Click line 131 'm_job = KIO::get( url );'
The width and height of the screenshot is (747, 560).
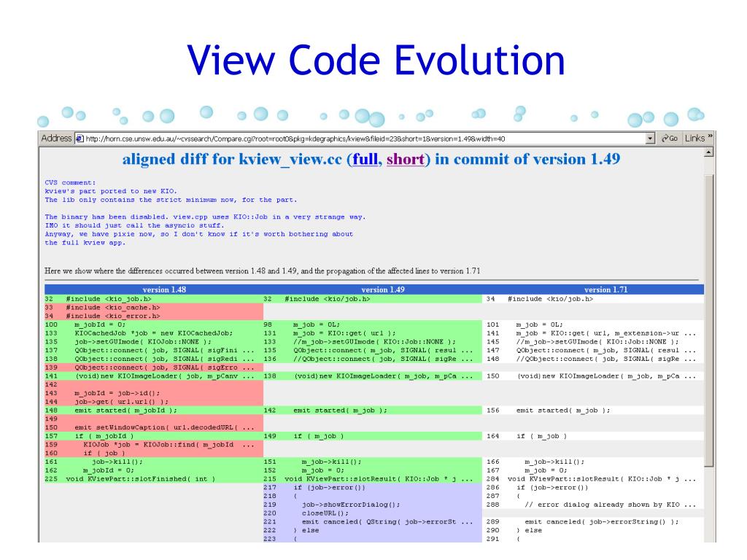click(x=373, y=332)
